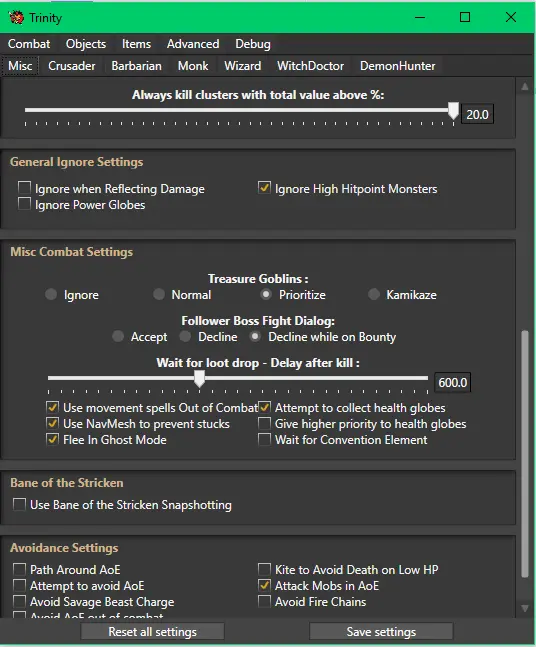
Task: Click the scrollbar up arrow
Action: pos(524,87)
